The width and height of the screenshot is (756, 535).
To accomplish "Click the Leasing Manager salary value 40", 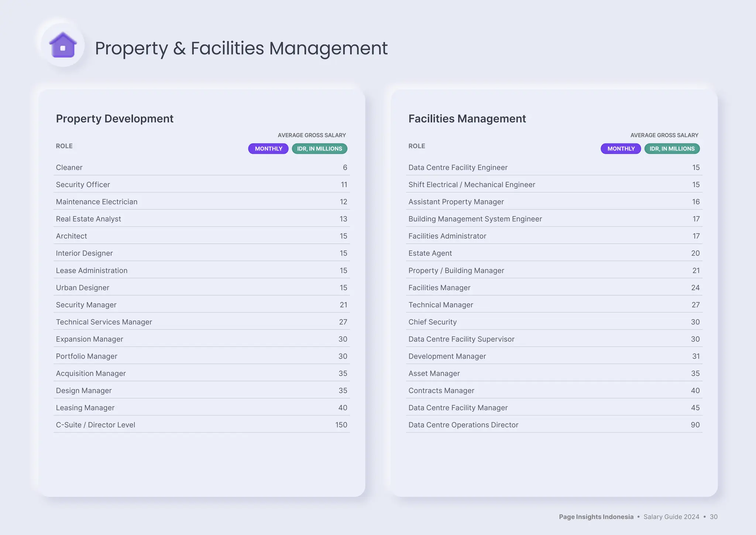I will [343, 408].
